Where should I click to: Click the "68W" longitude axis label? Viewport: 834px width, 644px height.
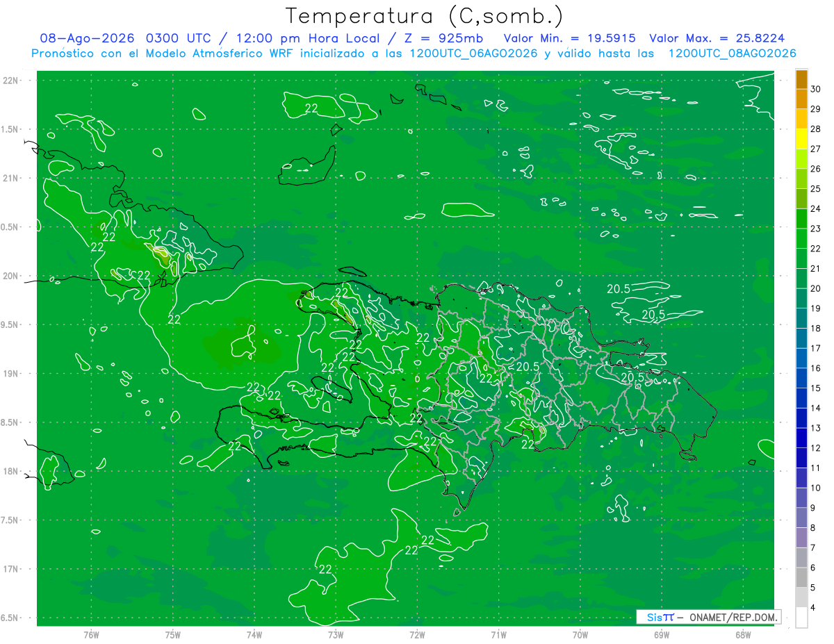coord(743,635)
